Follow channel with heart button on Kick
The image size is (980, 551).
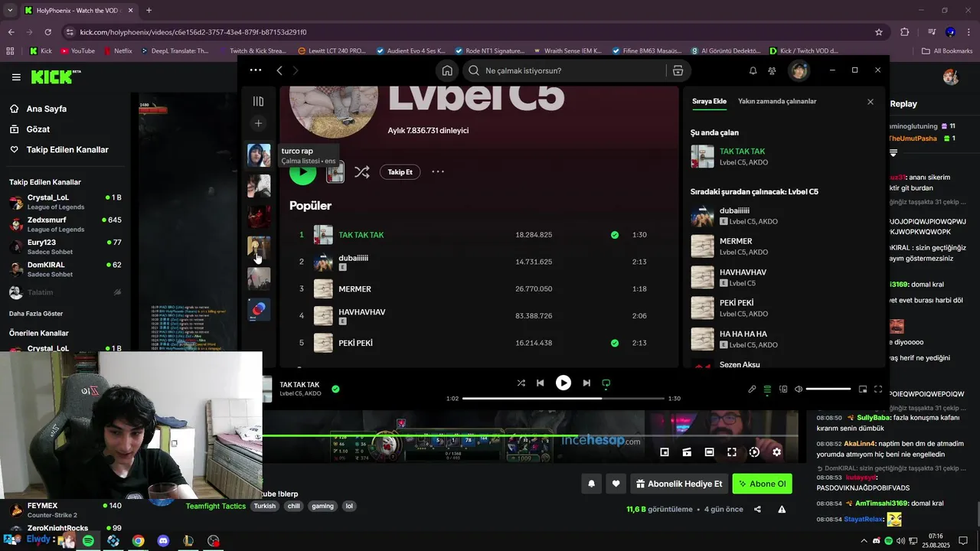616,484
